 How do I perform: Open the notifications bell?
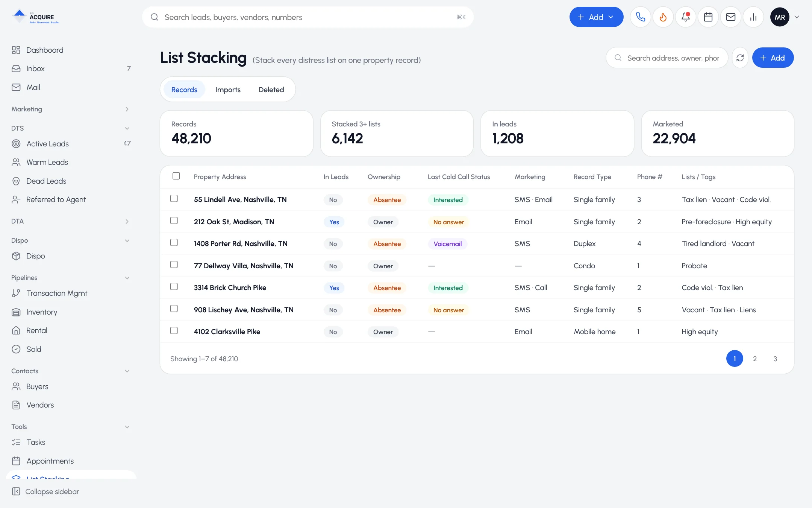pyautogui.click(x=686, y=17)
